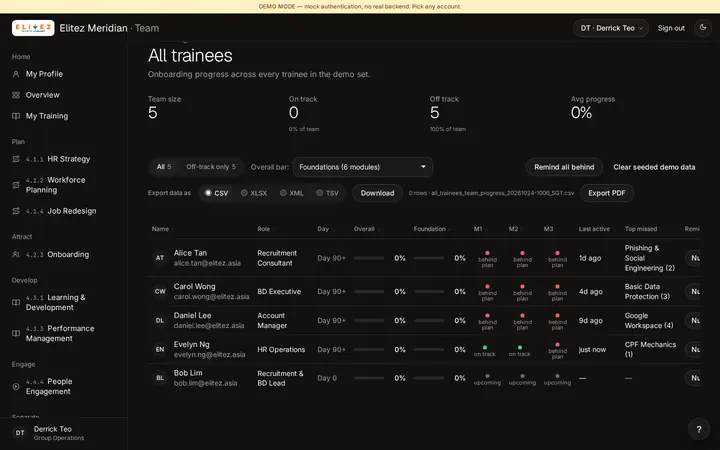Viewport: 720px width, 450px height.
Task: Click Bob Lim's BL avatar
Action: click(160, 378)
